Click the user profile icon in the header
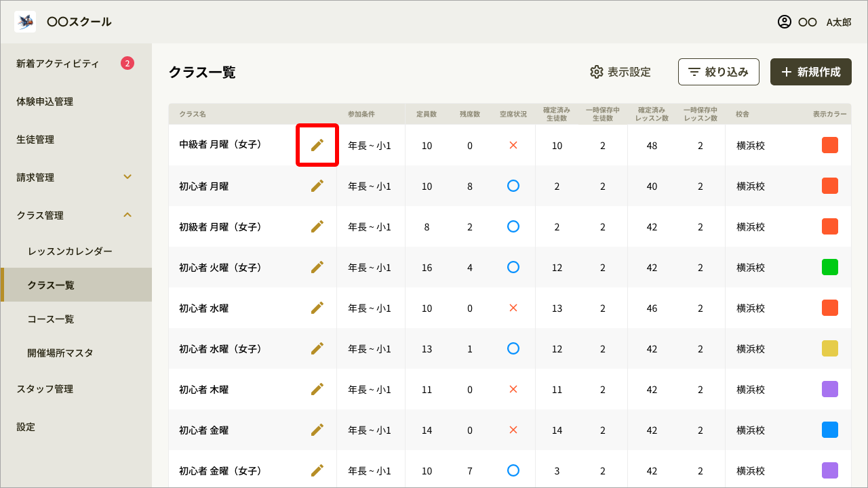868x488 pixels. (785, 22)
